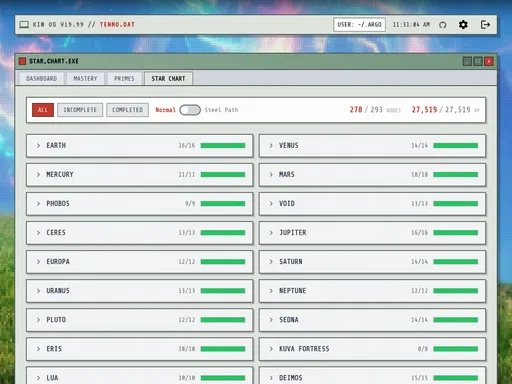512x384 pixels.
Task: Click the JUPITER planet name
Action: [293, 233]
